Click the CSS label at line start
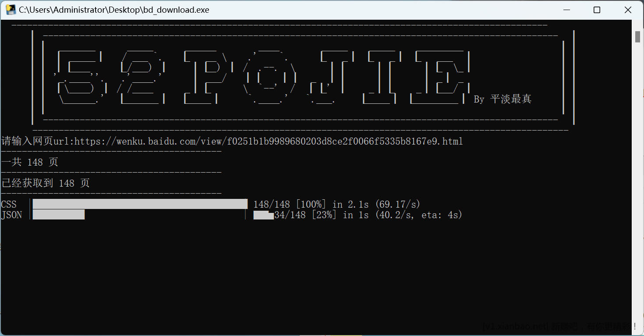The width and height of the screenshot is (644, 336). [x=9, y=205]
